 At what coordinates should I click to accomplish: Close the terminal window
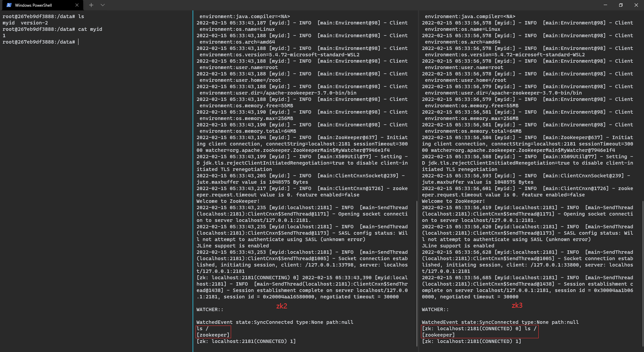[636, 5]
